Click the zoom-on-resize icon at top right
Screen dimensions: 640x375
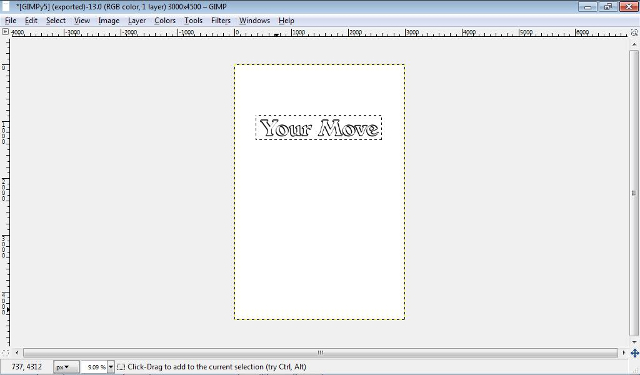pyautogui.click(x=634, y=32)
